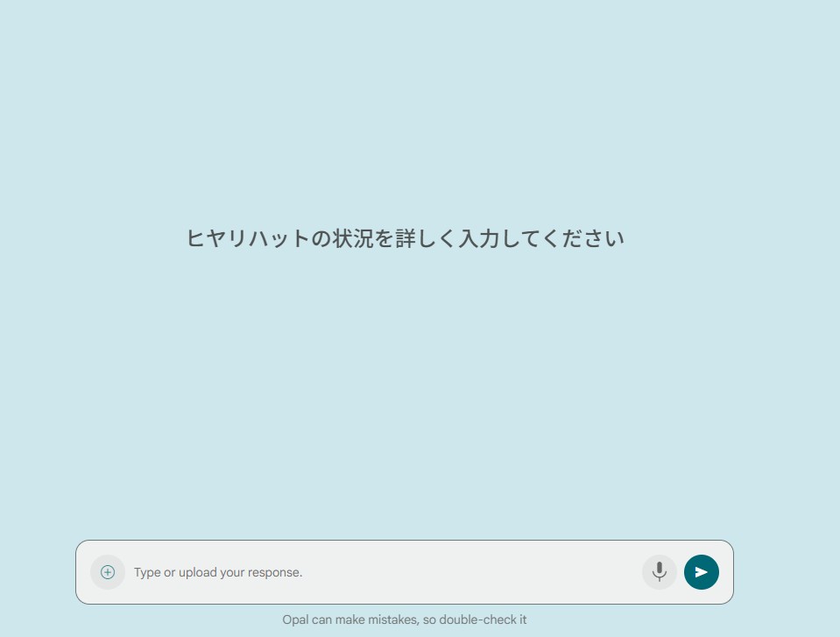Tap the add-file plus button left of the input
Viewport: 840px width, 637px height.
[x=108, y=572]
